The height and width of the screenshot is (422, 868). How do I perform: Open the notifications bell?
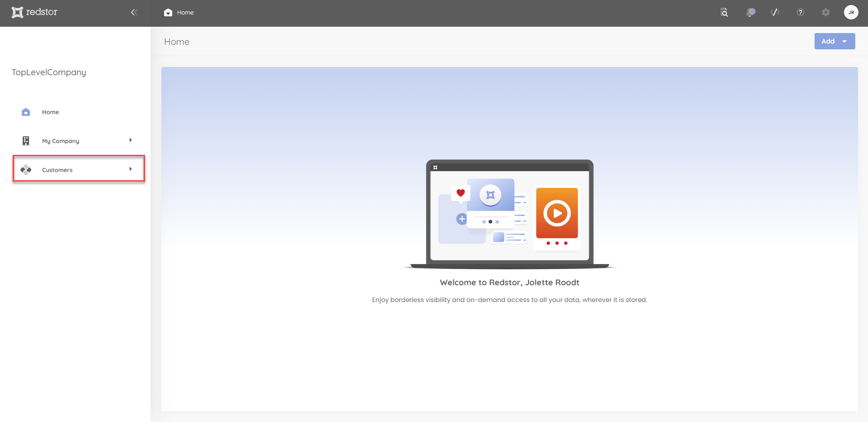751,13
